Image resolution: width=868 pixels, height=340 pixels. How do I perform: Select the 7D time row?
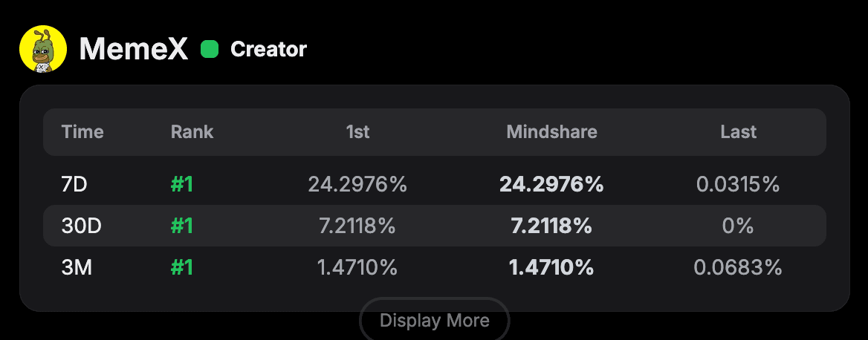74,184
